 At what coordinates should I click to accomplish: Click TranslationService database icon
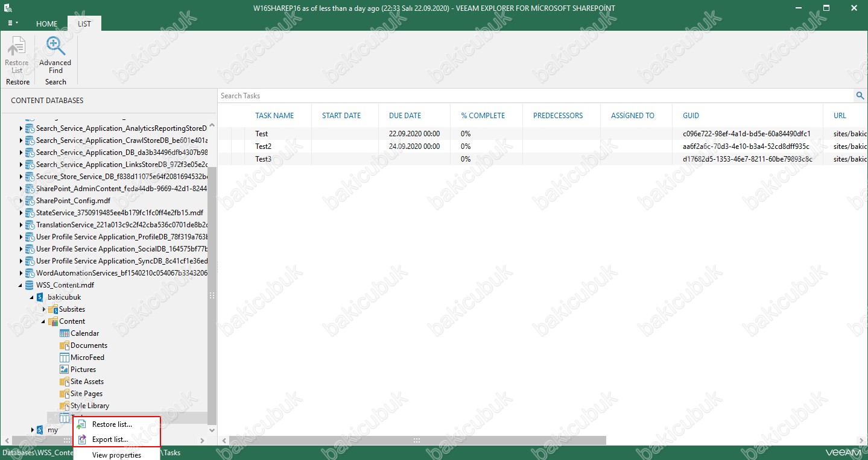(30, 225)
